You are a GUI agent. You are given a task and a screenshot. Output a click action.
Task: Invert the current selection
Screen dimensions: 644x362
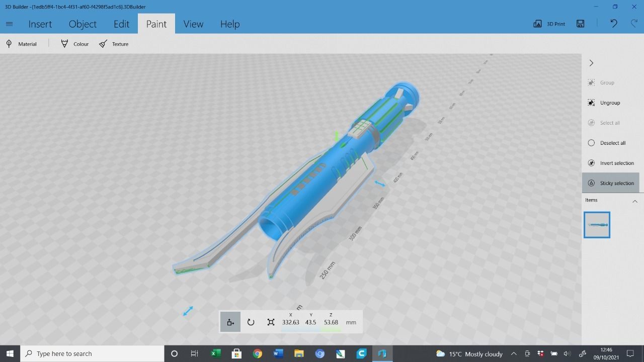[610, 163]
